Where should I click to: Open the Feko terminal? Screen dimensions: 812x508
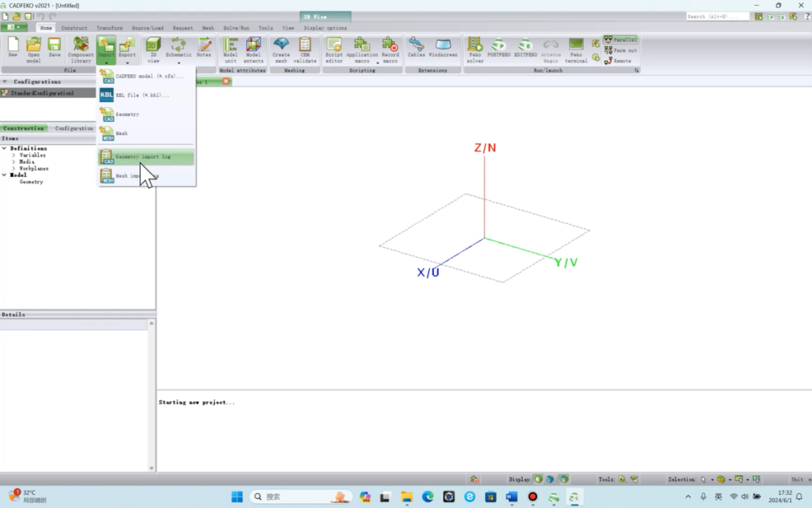[x=576, y=50]
